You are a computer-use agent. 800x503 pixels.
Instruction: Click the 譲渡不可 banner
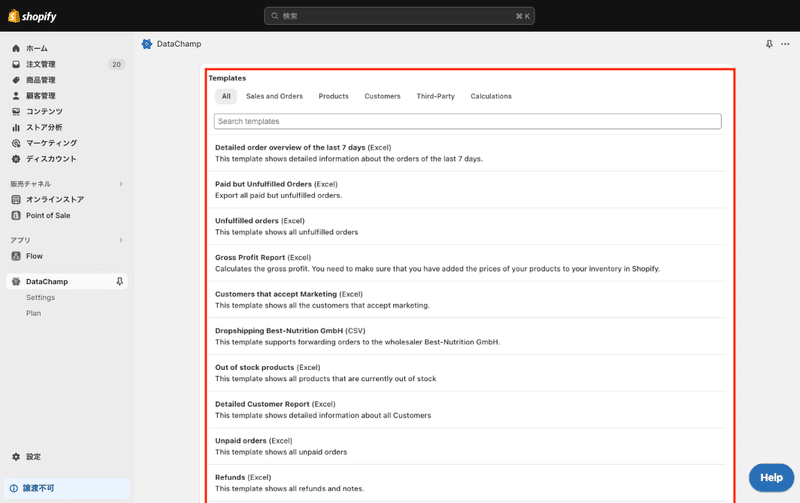[x=67, y=489]
